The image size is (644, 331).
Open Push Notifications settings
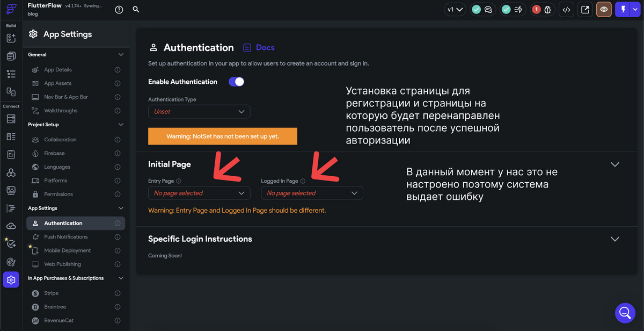point(76,237)
